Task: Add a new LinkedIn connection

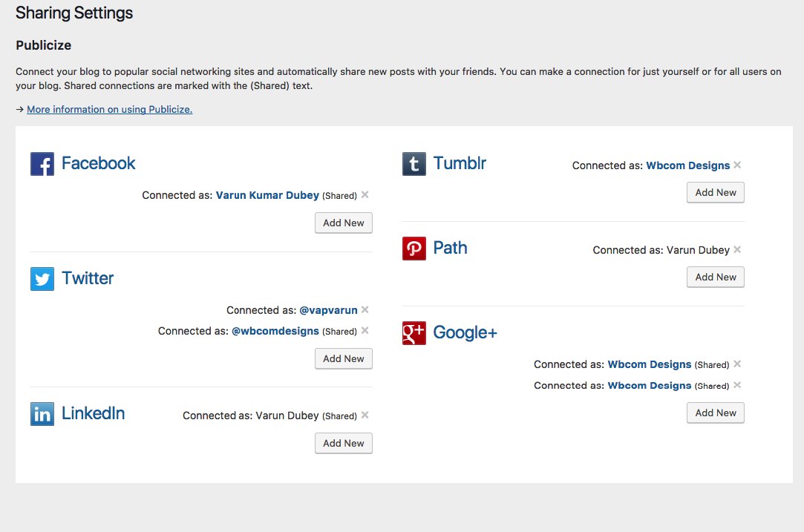Action: (344, 444)
